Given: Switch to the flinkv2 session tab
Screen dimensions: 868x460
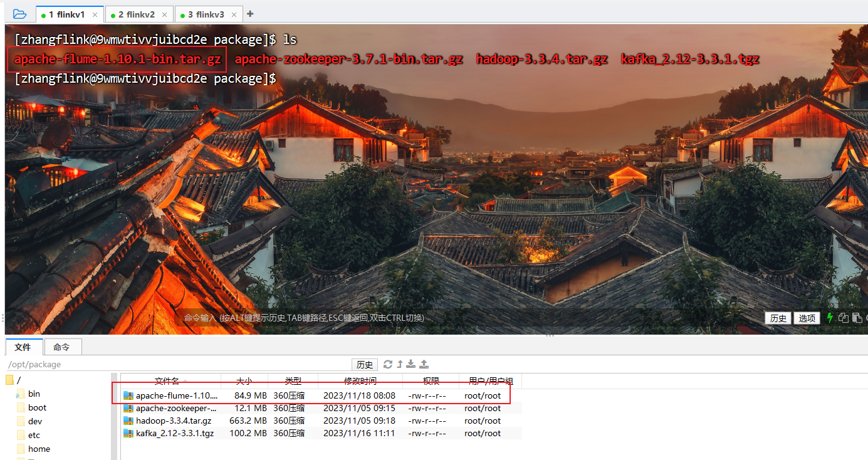Looking at the screenshot, I should click(x=137, y=13).
